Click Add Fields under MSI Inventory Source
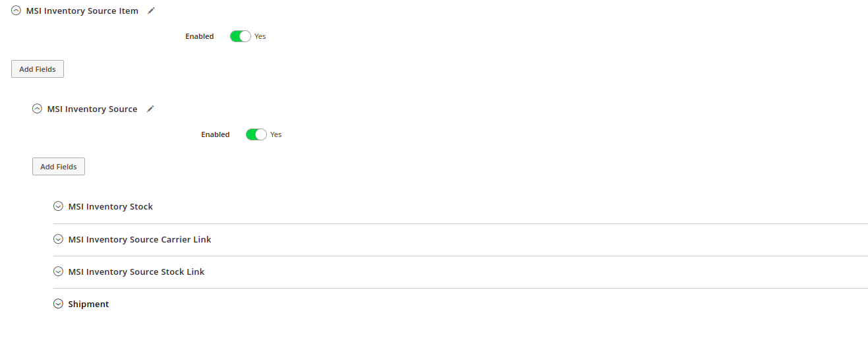Screen dimensions: 868x346 click(59, 167)
